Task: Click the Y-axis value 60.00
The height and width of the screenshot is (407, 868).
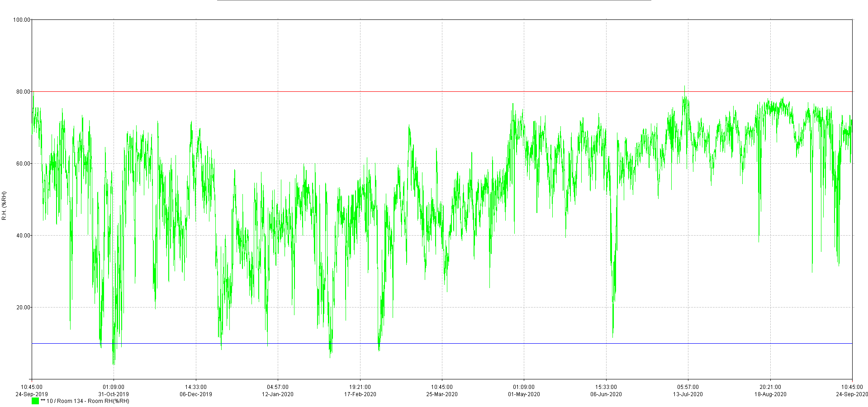Action: coord(23,164)
